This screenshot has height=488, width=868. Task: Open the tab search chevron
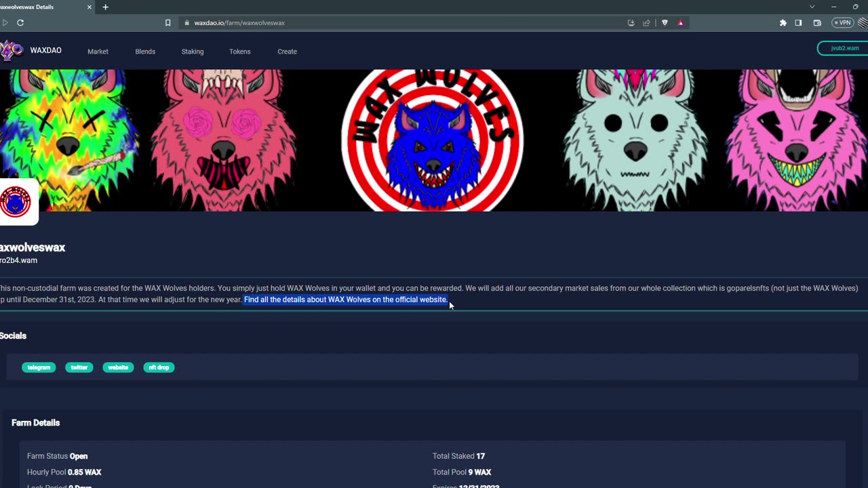pos(812,7)
